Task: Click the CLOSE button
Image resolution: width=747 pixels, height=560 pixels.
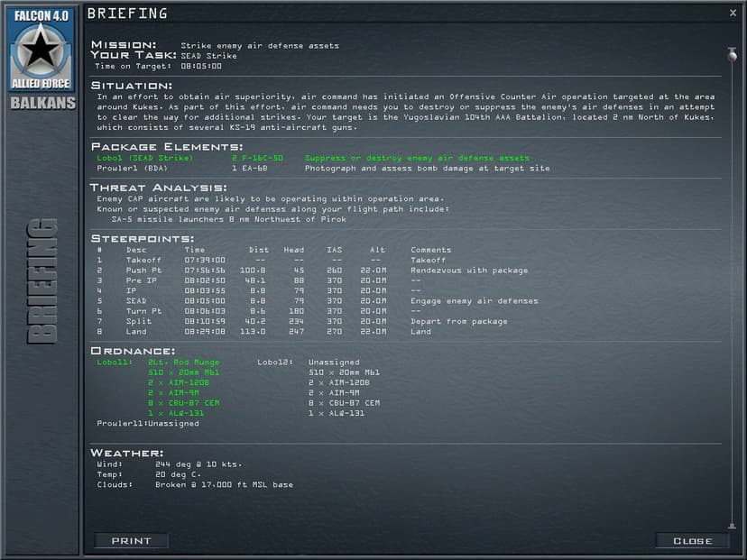Action: [692, 540]
